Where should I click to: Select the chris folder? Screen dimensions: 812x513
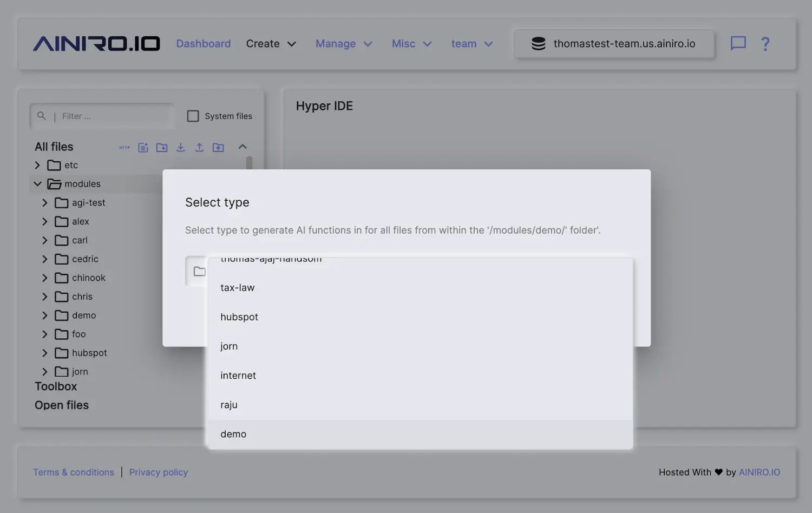[x=74, y=297]
